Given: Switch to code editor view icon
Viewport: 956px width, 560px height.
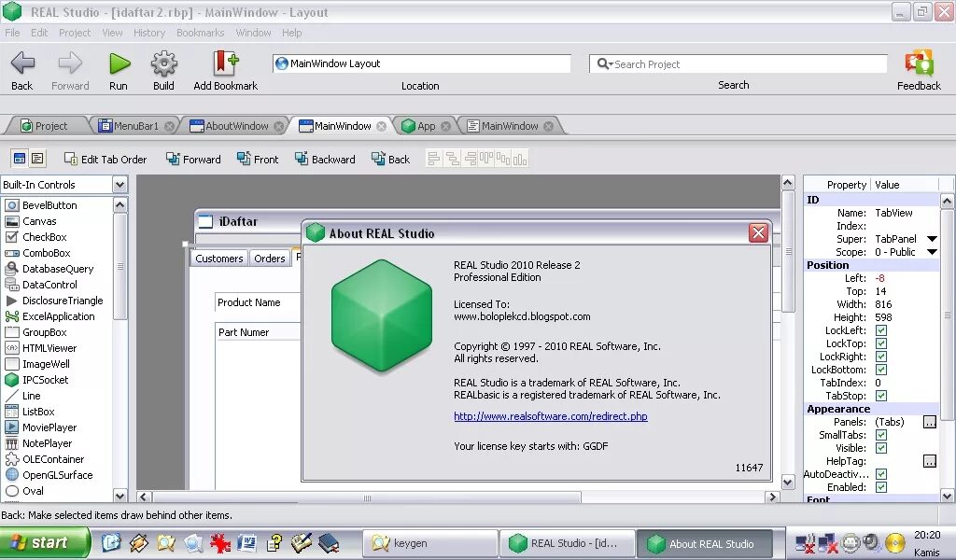Looking at the screenshot, I should click(x=37, y=159).
